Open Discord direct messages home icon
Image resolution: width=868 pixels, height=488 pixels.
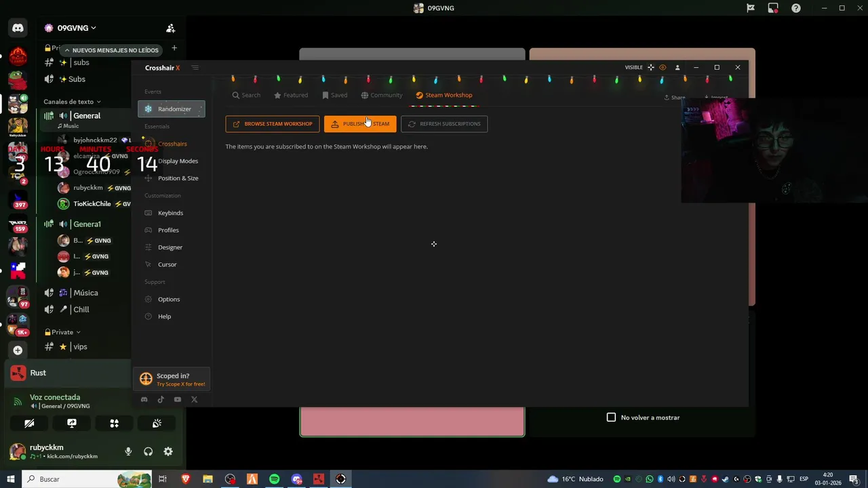[18, 28]
